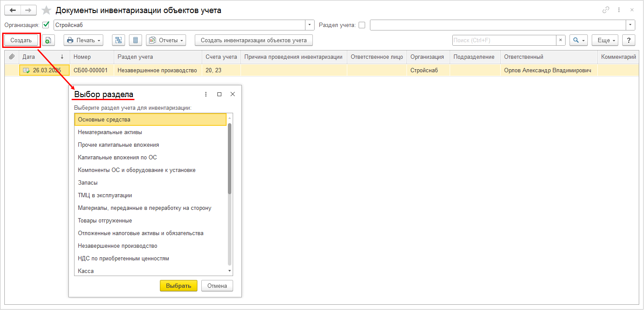Viewport: 644px width, 310px height.
Task: Click the document movements list icon
Action: (136, 40)
